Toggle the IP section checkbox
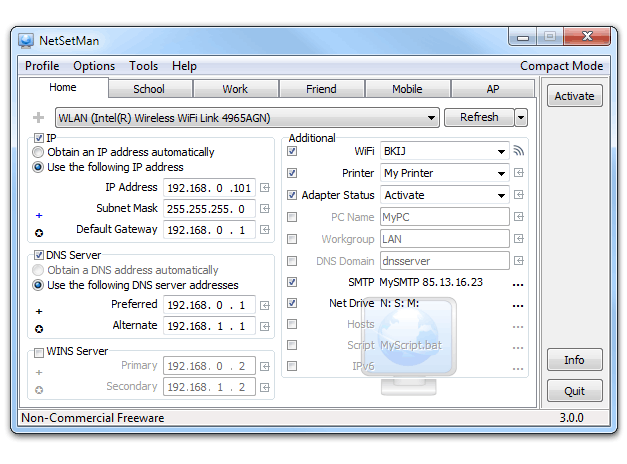This screenshot has width=627, height=464. pyautogui.click(x=39, y=138)
